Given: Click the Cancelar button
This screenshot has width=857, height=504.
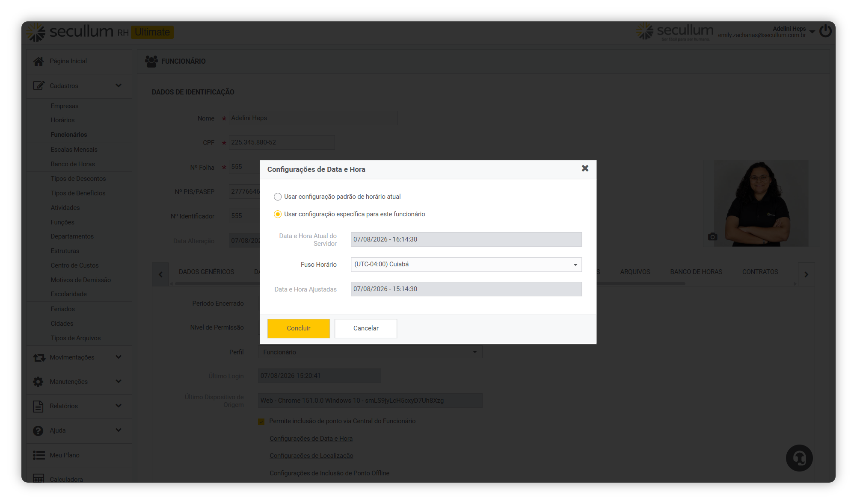Looking at the screenshot, I should pos(366,328).
